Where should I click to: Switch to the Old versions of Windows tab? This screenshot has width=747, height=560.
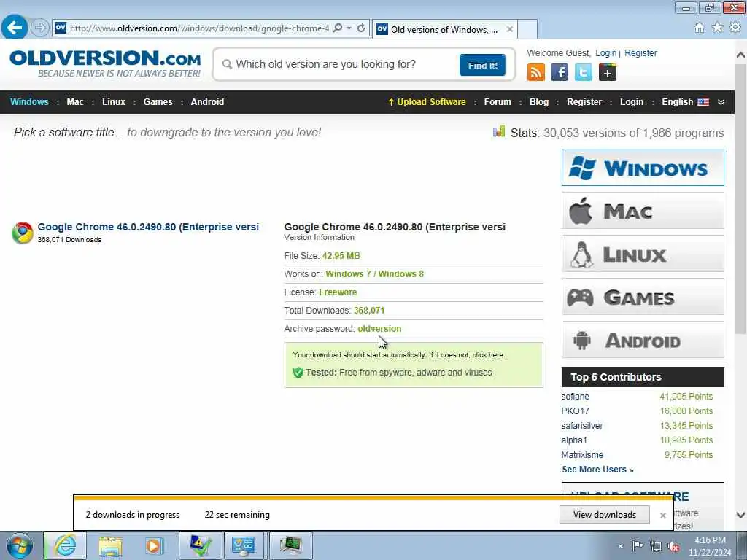point(444,29)
